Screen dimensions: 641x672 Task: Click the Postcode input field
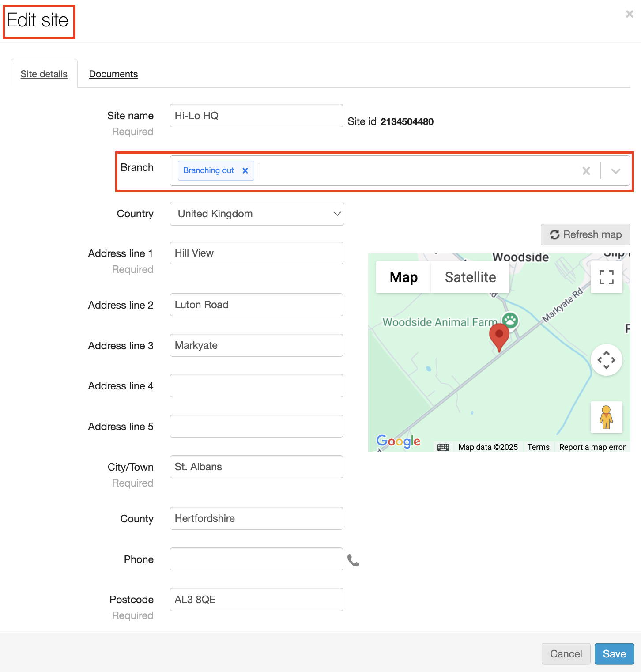[x=256, y=600]
